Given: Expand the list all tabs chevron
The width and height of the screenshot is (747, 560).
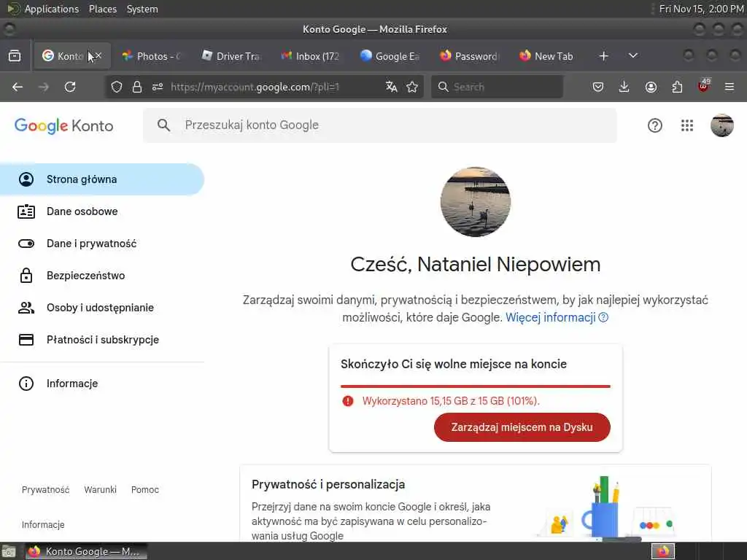Looking at the screenshot, I should tap(633, 55).
